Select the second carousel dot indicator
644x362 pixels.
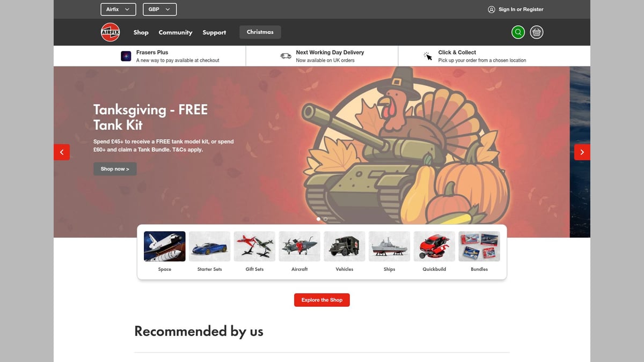326,219
